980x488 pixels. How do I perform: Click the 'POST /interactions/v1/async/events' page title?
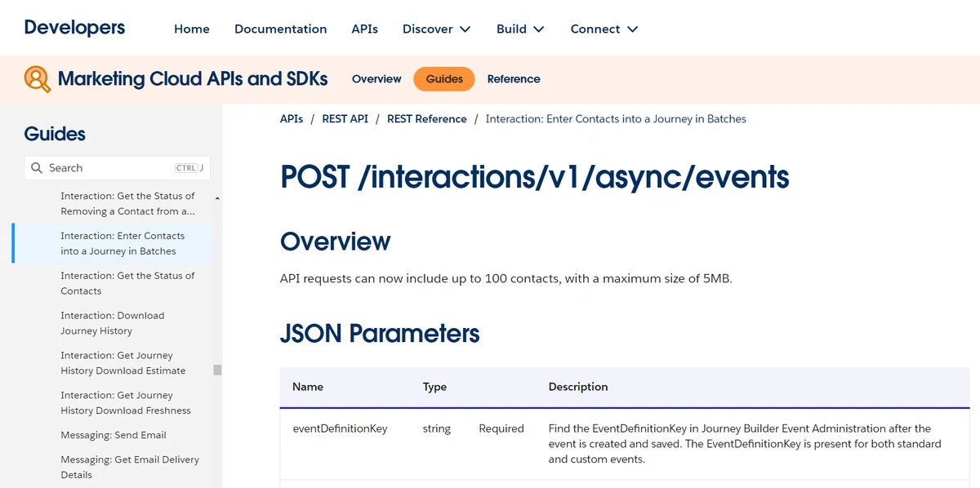tap(535, 176)
